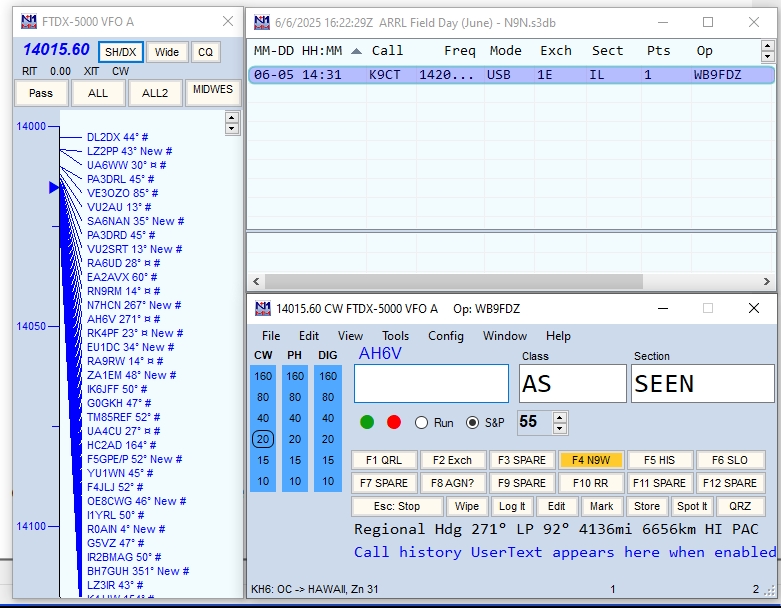Select the Run radio button
The width and height of the screenshot is (781, 608).
(421, 423)
